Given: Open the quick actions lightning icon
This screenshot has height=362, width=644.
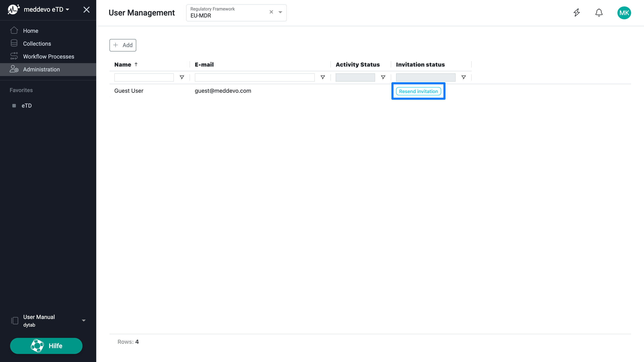Looking at the screenshot, I should coord(577,12).
